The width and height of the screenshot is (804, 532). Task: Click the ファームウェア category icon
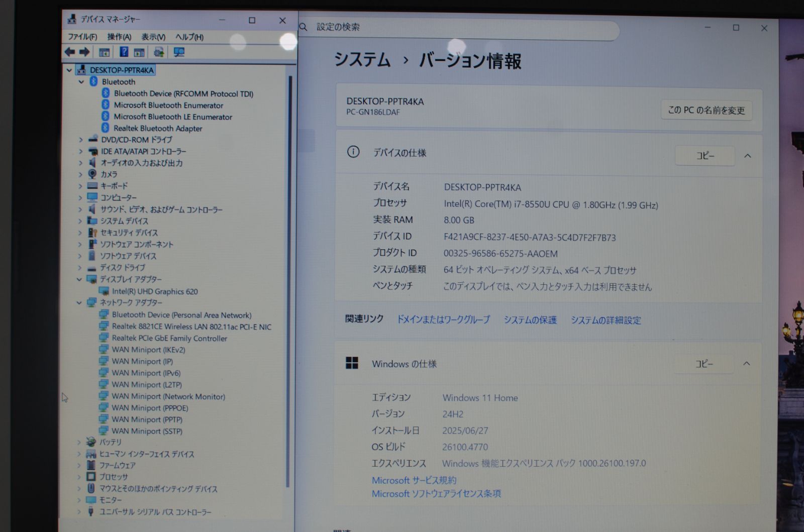pyautogui.click(x=91, y=465)
